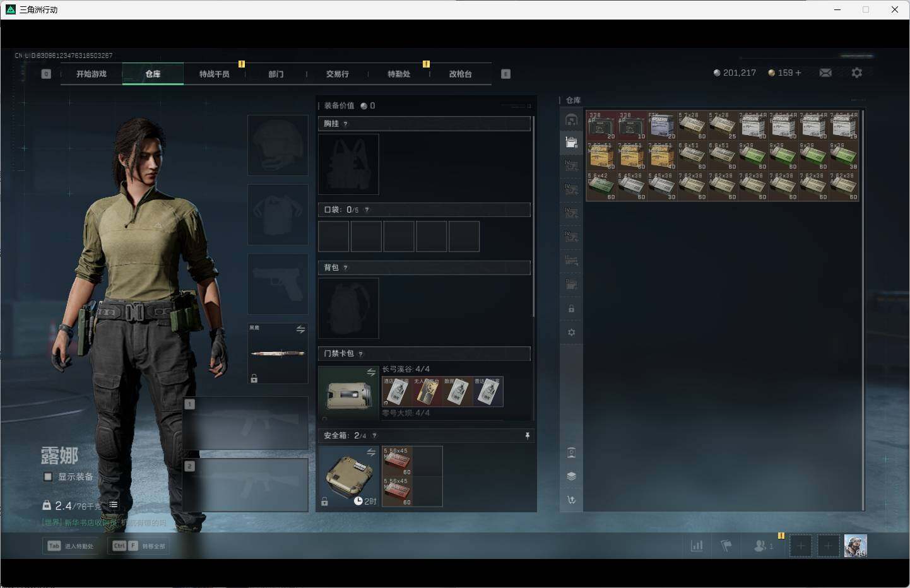The width and height of the screenshot is (910, 588).
Task: Select the empty pistol slot
Action: point(278,285)
